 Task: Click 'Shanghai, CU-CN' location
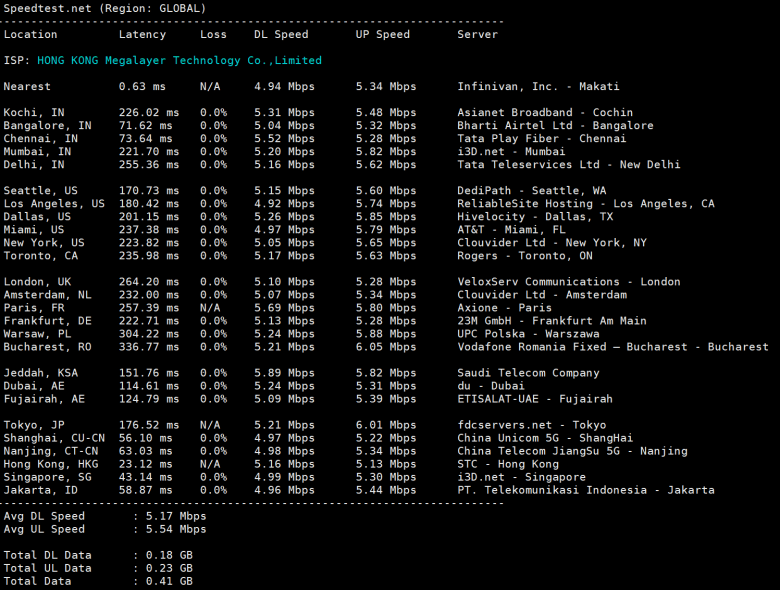[54, 438]
